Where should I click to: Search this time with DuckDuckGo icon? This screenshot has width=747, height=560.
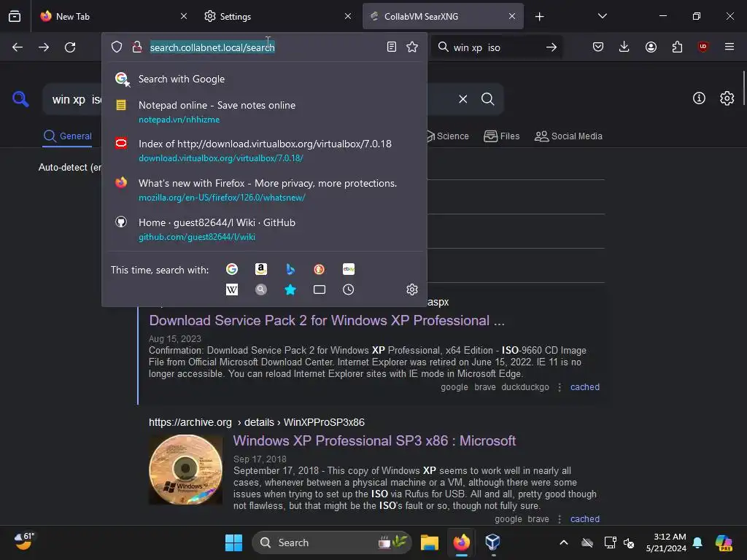point(320,269)
